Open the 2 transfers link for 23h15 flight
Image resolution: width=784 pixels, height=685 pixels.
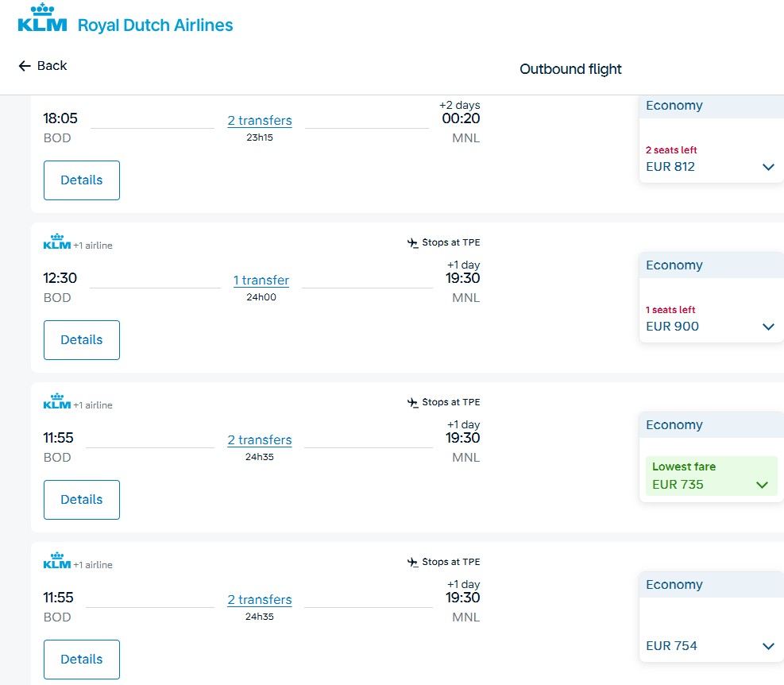(260, 121)
